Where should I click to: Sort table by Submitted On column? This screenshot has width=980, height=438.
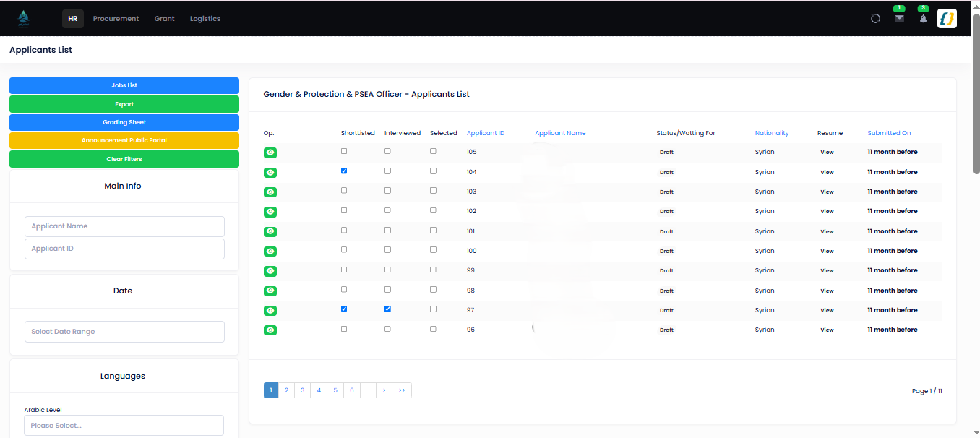click(x=889, y=133)
